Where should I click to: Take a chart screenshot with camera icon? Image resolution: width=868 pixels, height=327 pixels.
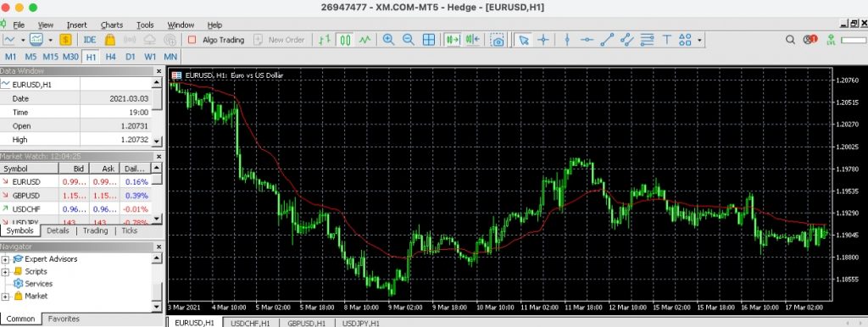point(498,40)
